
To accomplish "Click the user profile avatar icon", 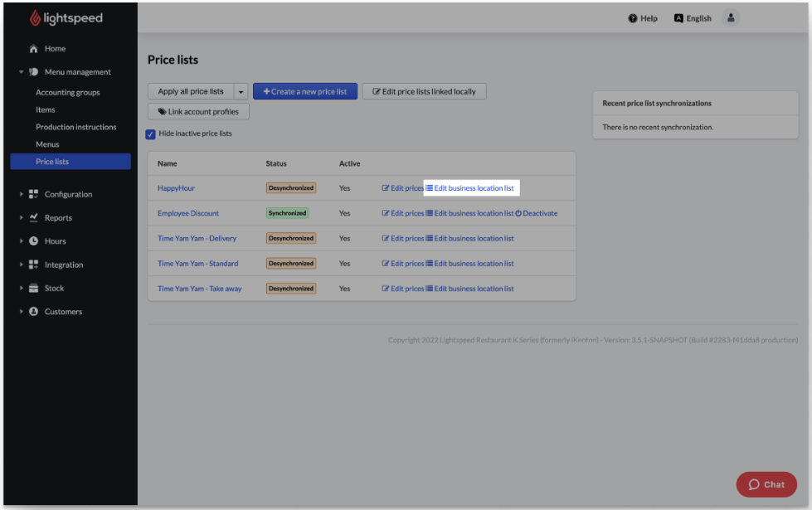I will tap(730, 18).
